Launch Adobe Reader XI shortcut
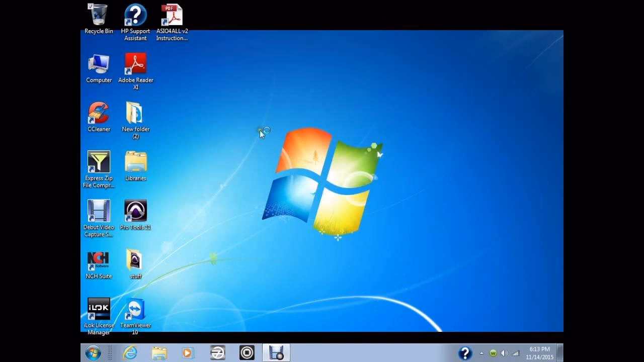The height and width of the screenshot is (362, 644). click(135, 71)
